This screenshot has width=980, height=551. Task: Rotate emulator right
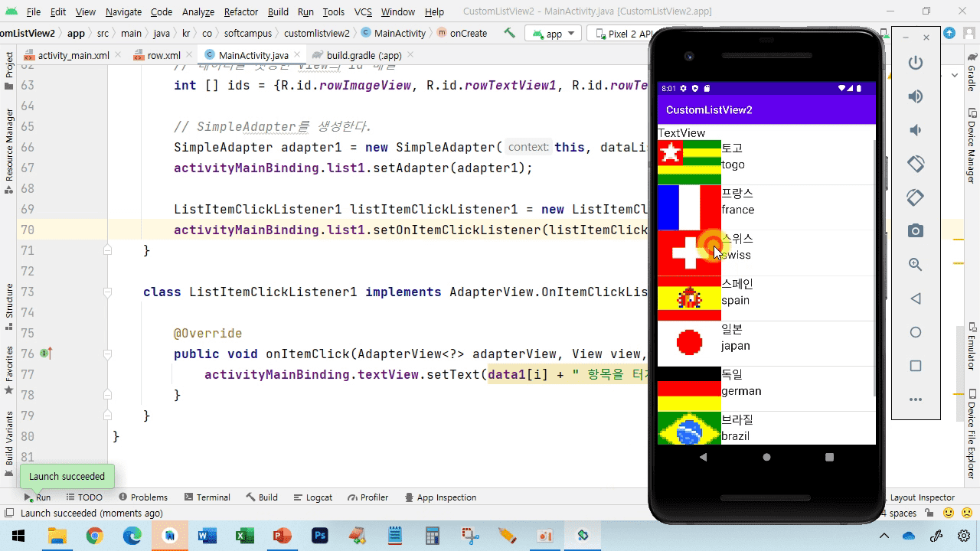pyautogui.click(x=916, y=197)
